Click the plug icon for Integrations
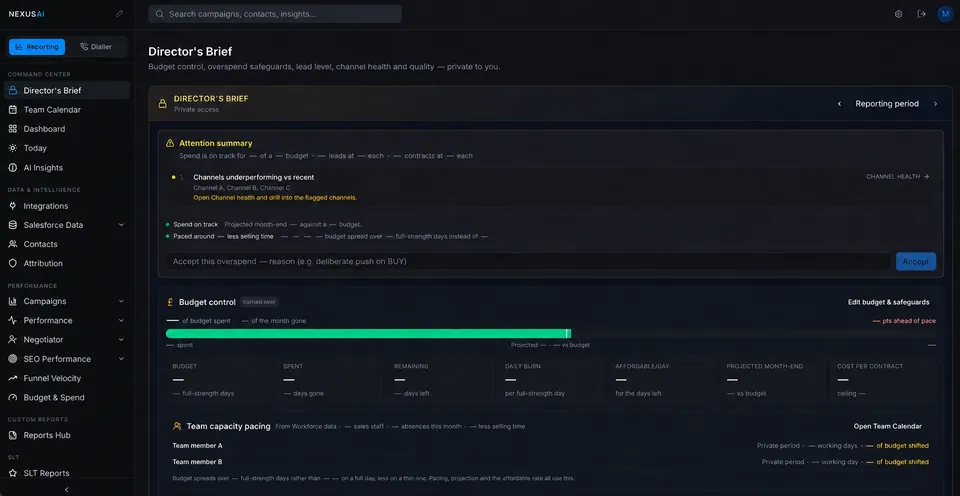 [13, 206]
